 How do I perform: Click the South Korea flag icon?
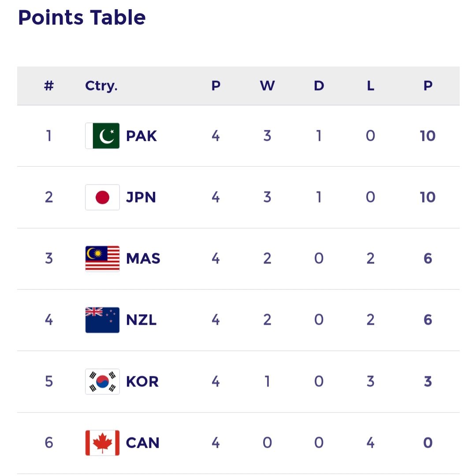(x=102, y=382)
